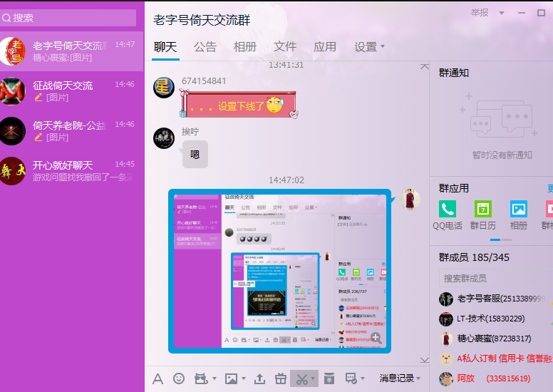Open the 相册 group app icon

(519, 209)
